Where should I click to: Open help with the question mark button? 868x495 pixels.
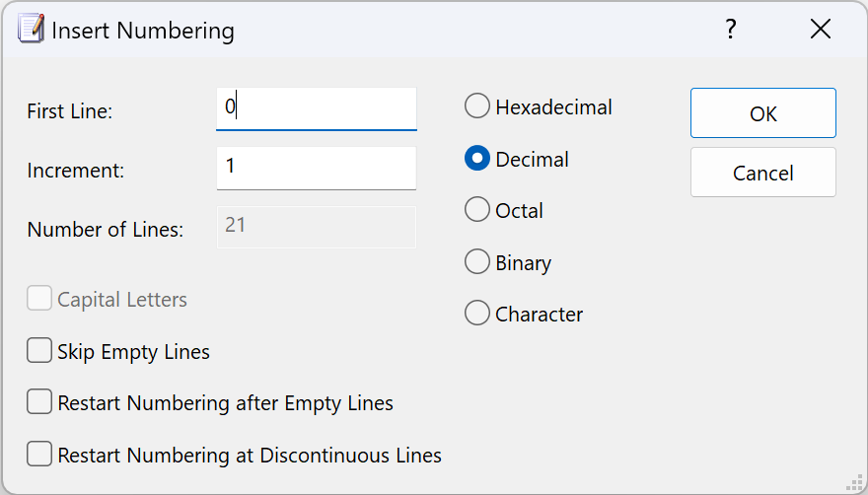click(x=731, y=29)
